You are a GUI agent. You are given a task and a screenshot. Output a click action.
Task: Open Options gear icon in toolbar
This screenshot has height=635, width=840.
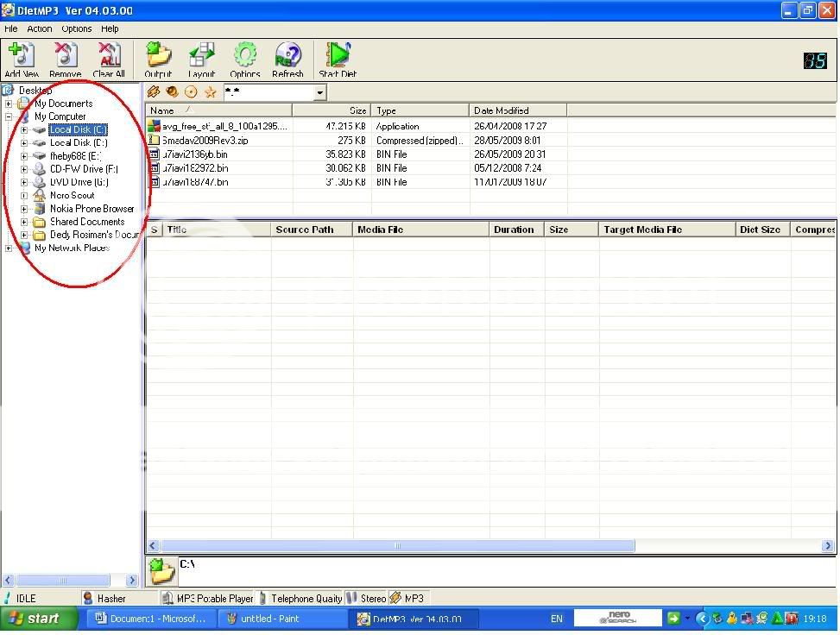click(245, 57)
